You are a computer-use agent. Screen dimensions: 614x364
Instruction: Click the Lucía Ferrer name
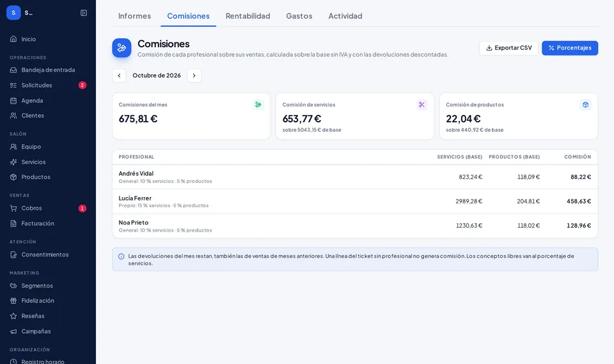135,198
